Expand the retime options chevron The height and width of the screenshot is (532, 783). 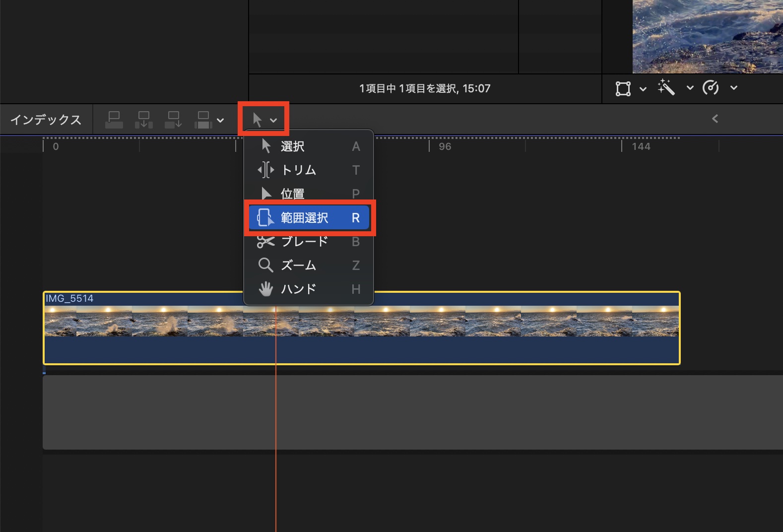point(734,88)
